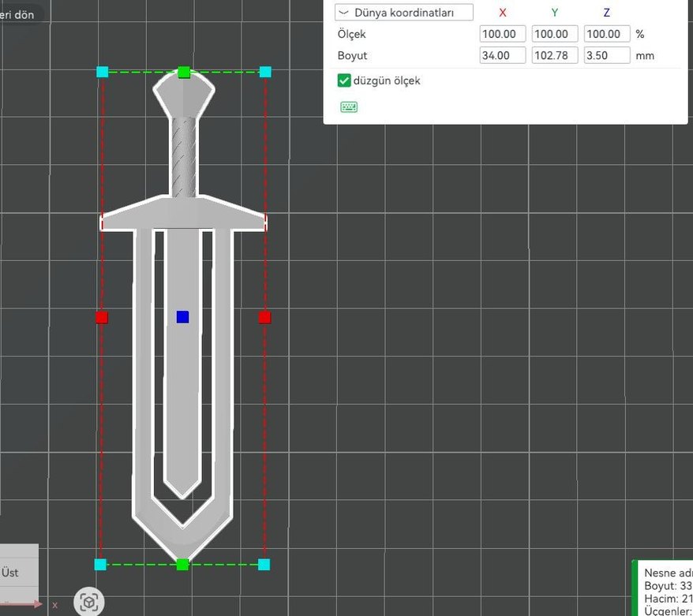The image size is (693, 616).
Task: Toggle the düzgün ölçek checkbox
Action: pos(344,80)
